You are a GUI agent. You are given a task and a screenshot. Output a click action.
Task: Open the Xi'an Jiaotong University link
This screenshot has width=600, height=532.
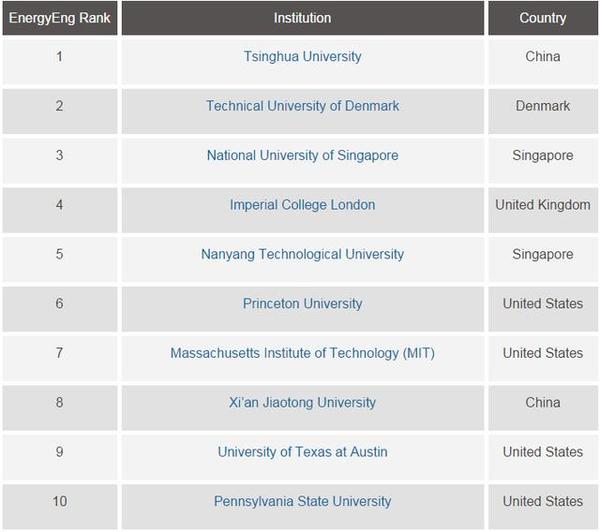point(302,402)
